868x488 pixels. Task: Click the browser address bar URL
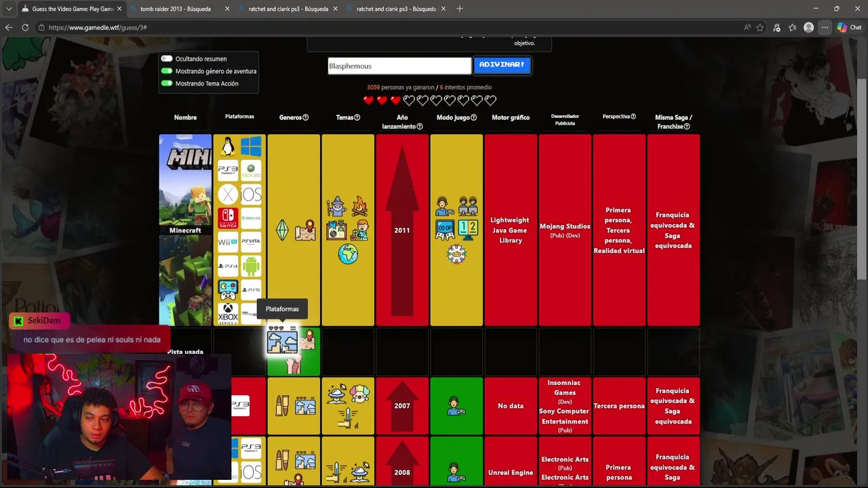(x=98, y=27)
